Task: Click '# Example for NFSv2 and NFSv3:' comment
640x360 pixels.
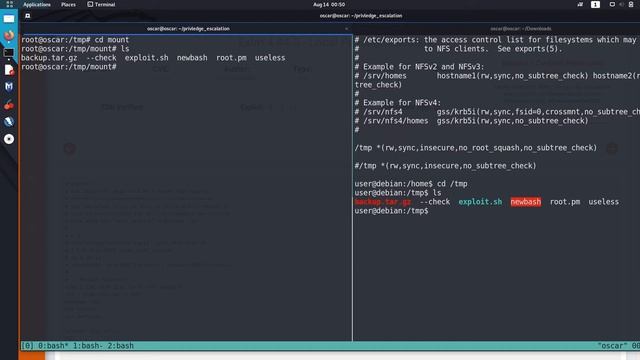Action: 420,67
